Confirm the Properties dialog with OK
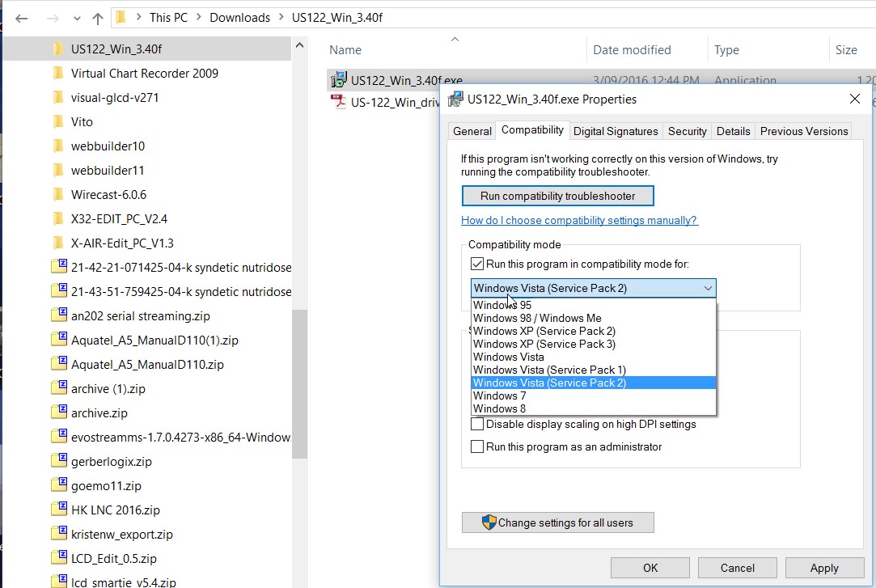 [x=650, y=568]
